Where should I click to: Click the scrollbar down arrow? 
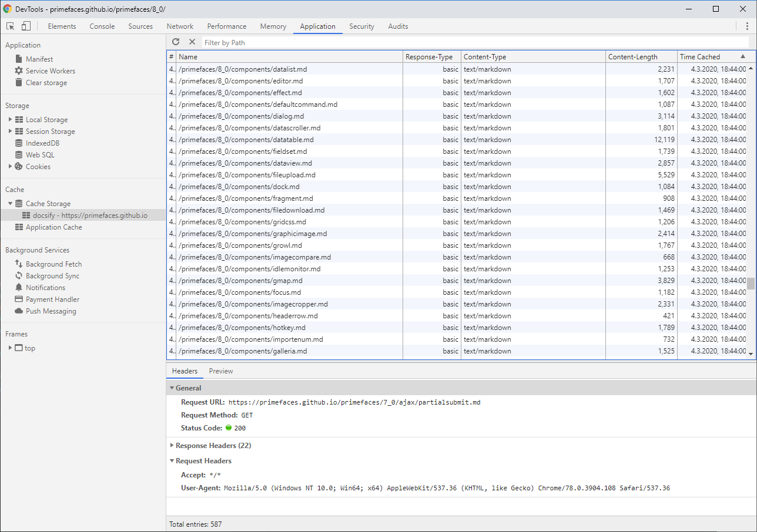coord(751,353)
